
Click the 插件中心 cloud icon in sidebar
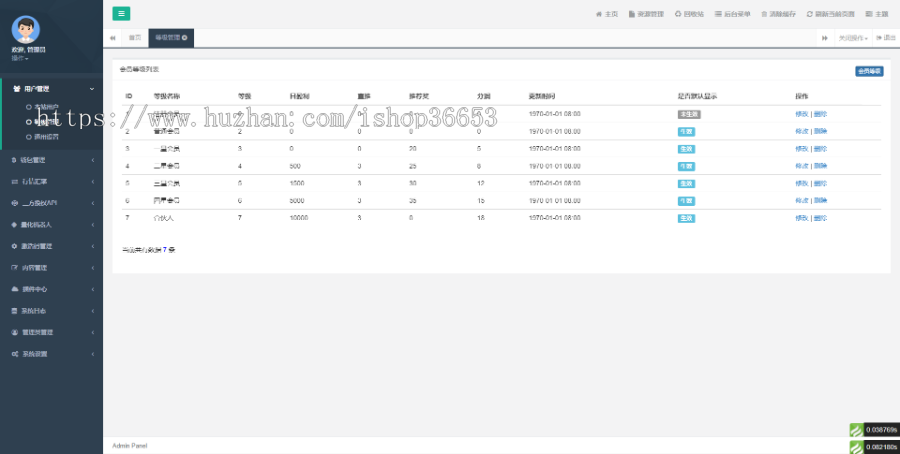[x=14, y=289]
